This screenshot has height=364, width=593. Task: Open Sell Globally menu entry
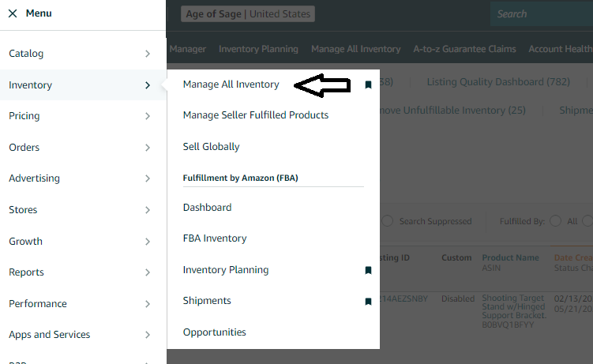tap(211, 147)
